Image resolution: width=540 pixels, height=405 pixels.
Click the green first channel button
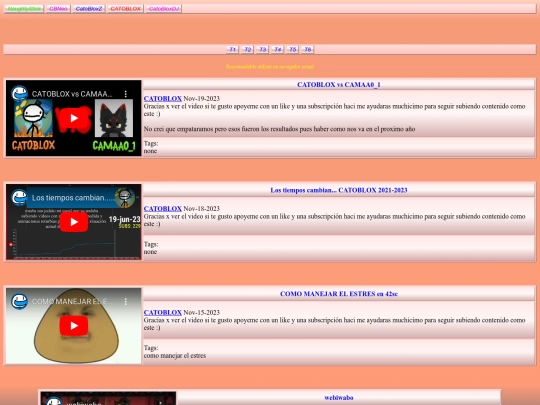tap(24, 9)
